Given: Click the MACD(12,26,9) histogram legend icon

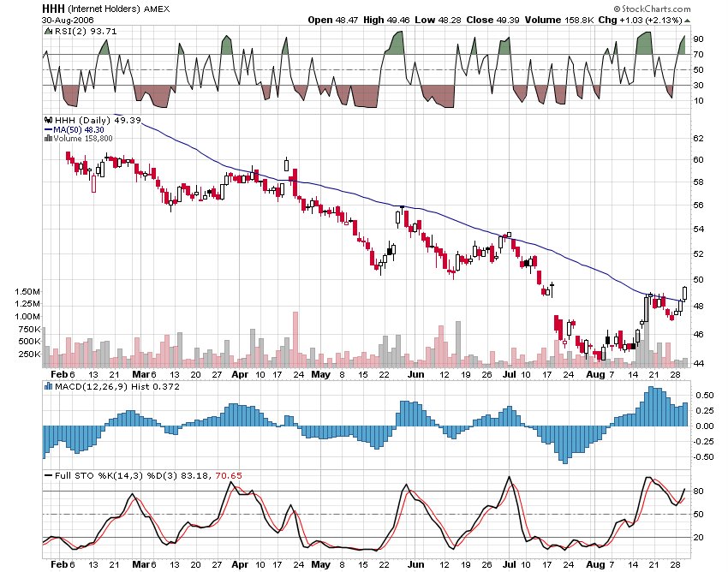Looking at the screenshot, I should point(48,386).
